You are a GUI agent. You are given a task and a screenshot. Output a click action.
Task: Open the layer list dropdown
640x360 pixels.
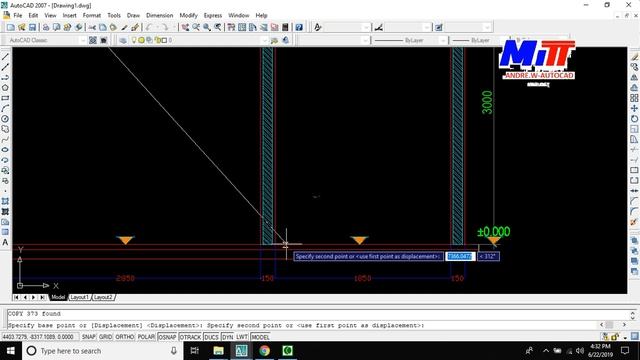(x=264, y=40)
